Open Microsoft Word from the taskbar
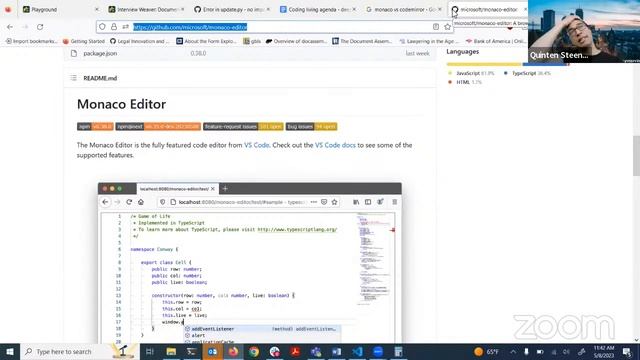This screenshot has width=640, height=360. click(x=337, y=351)
